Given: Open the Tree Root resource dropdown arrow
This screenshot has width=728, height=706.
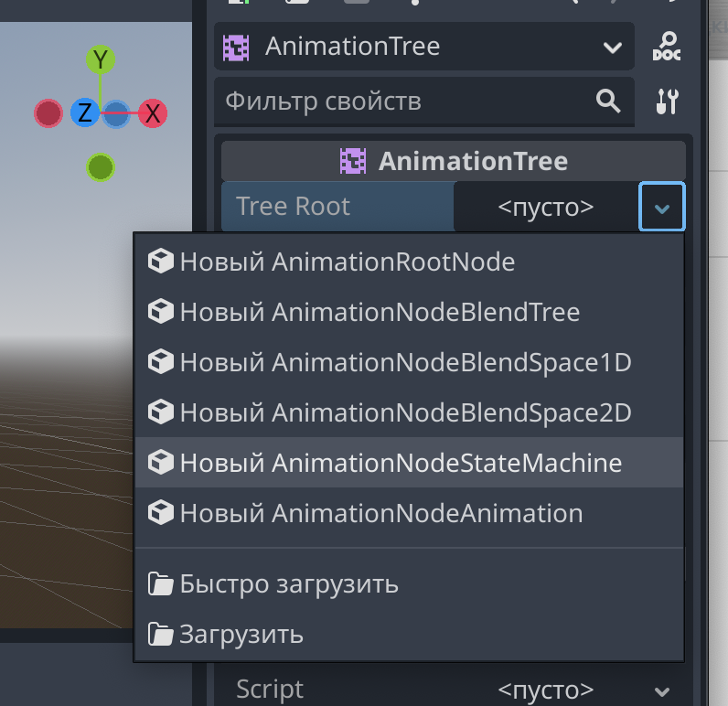Looking at the screenshot, I should pyautogui.click(x=661, y=207).
